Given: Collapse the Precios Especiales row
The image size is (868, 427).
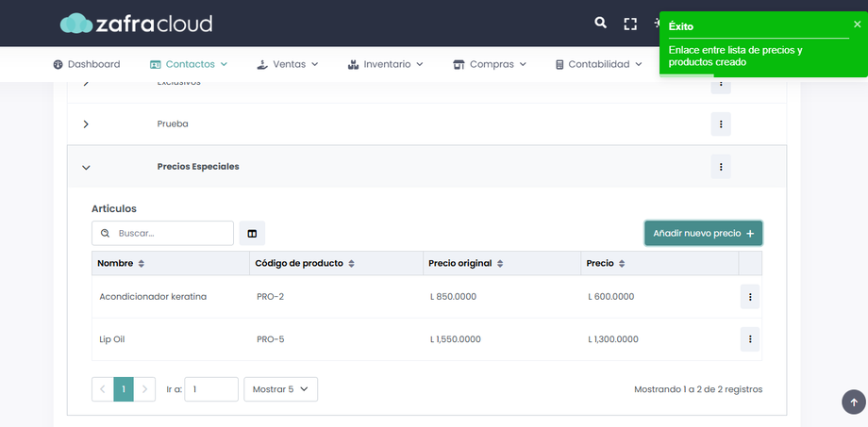Looking at the screenshot, I should tap(86, 167).
